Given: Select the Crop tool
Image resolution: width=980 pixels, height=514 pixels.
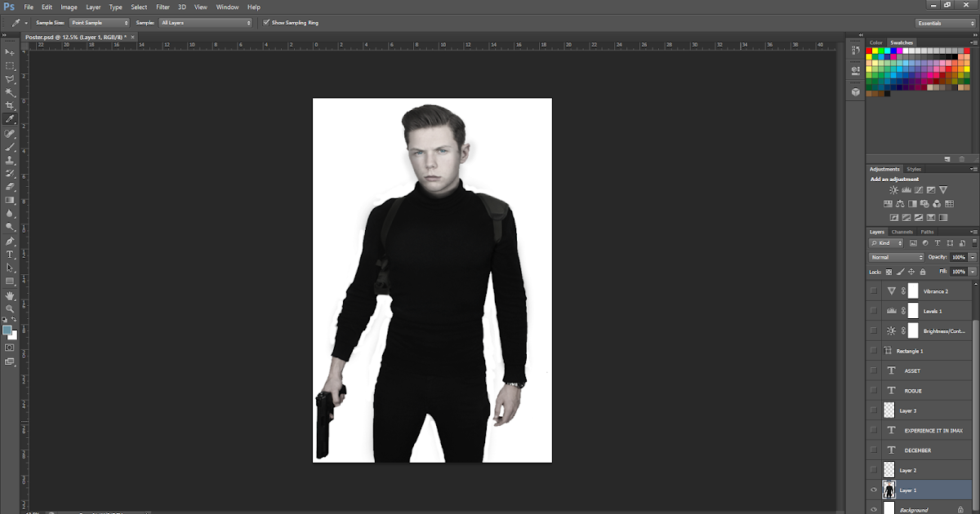Looking at the screenshot, I should click(10, 105).
